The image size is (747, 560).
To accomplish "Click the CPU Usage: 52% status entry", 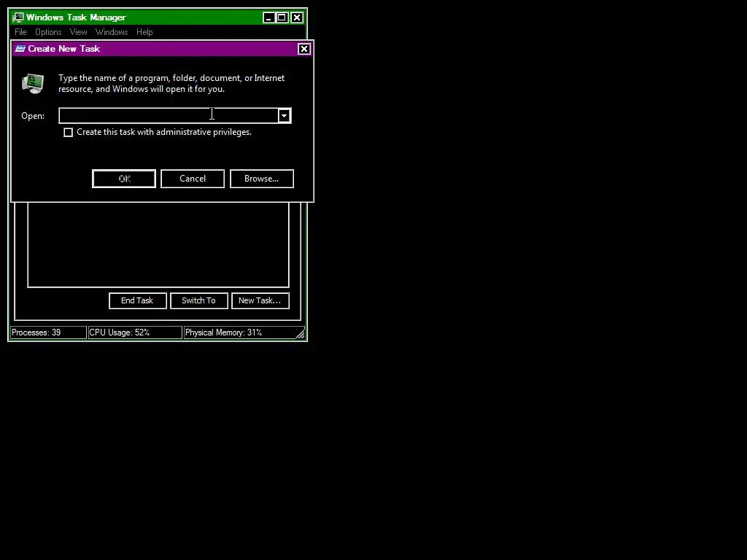I will [x=135, y=332].
